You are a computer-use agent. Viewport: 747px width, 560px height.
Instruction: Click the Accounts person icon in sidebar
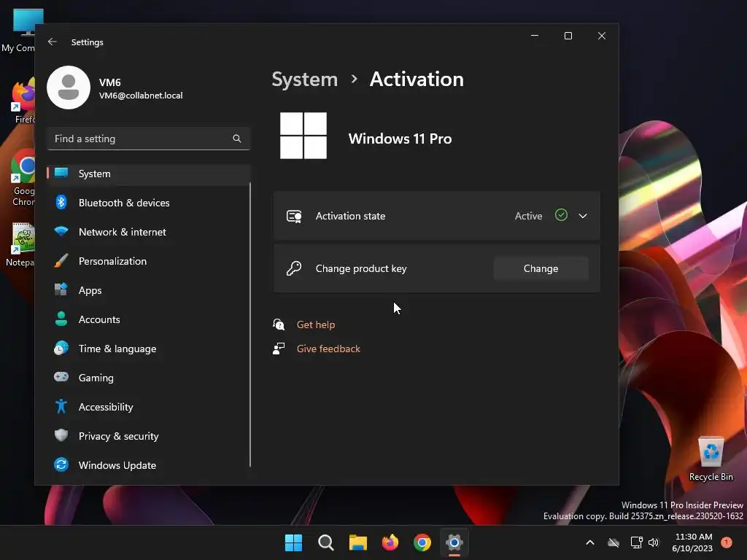(61, 319)
